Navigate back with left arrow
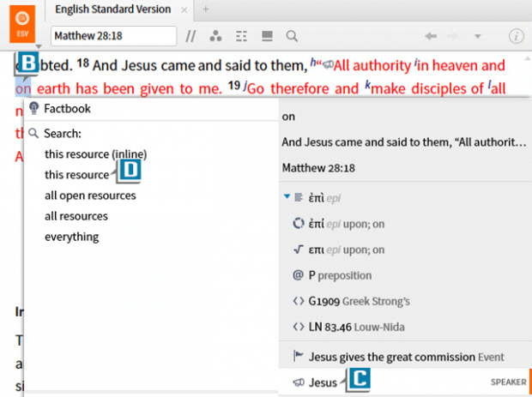The width and height of the screenshot is (532, 397). 431,36
